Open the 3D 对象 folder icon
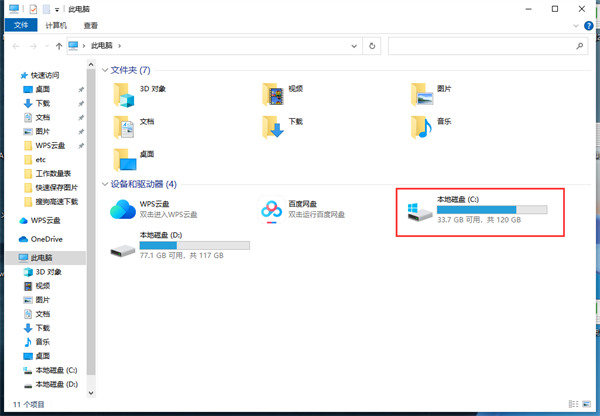Screen dimensions: 600x416 123,93
